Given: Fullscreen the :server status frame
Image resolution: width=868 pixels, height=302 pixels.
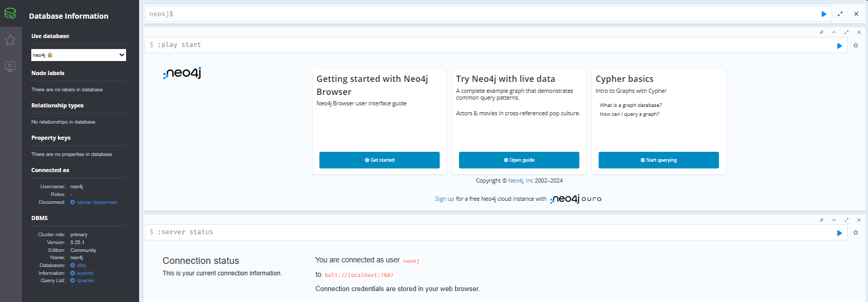Looking at the screenshot, I should (846, 220).
